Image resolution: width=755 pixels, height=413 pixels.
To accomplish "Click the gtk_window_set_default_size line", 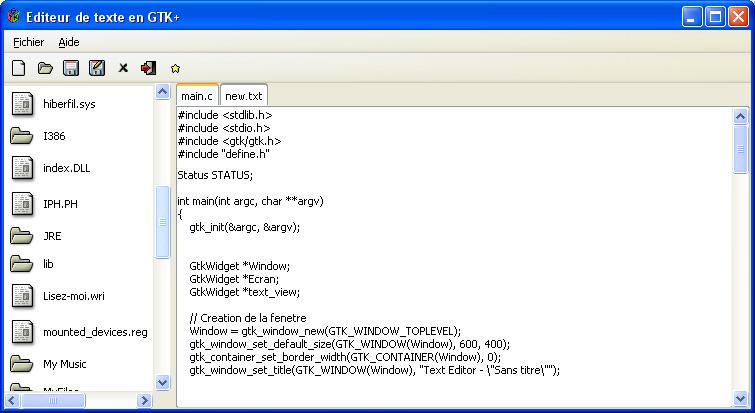I will click(x=350, y=344).
